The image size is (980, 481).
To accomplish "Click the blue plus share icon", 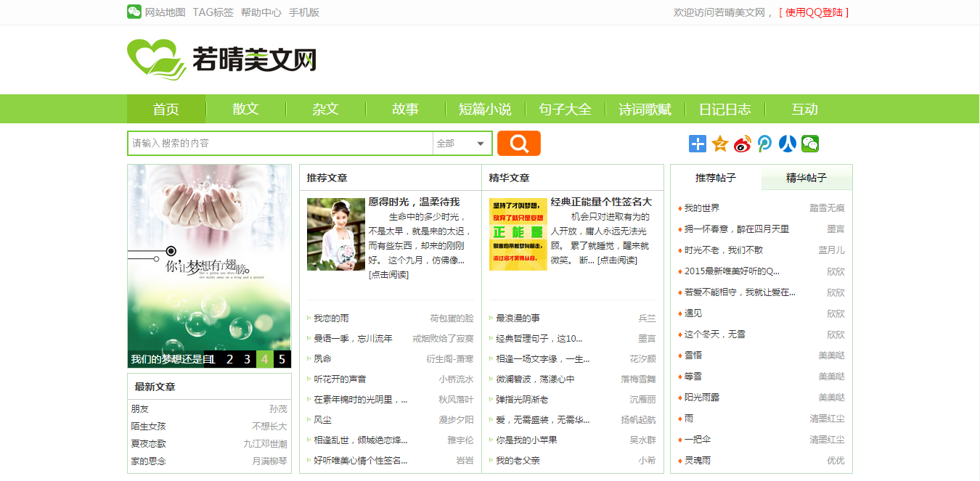I will click(x=698, y=144).
